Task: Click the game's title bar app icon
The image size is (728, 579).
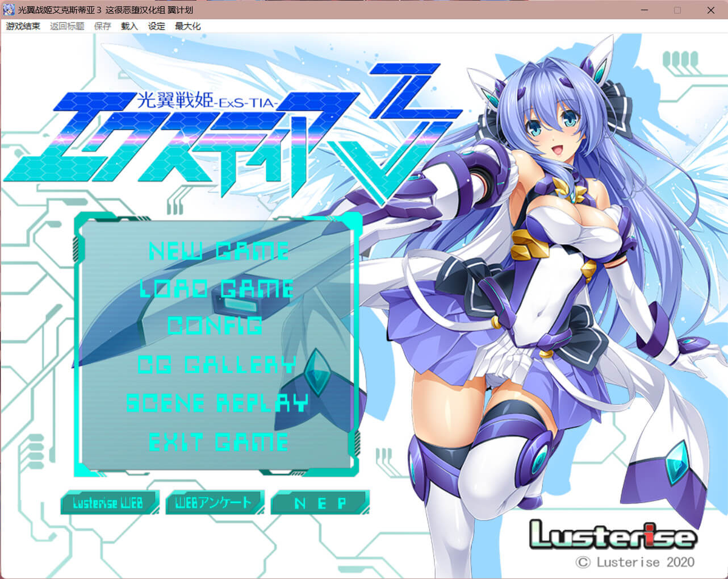Action: click(x=9, y=10)
